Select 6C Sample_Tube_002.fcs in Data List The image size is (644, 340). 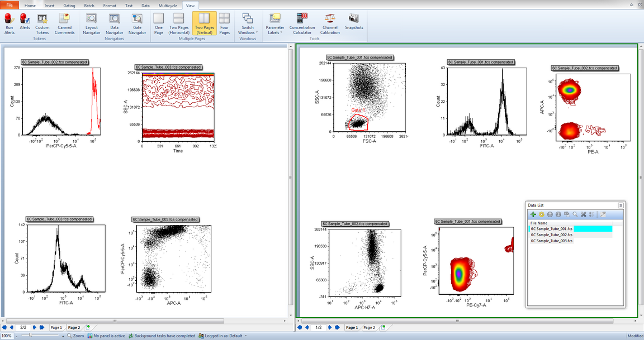[x=552, y=235]
